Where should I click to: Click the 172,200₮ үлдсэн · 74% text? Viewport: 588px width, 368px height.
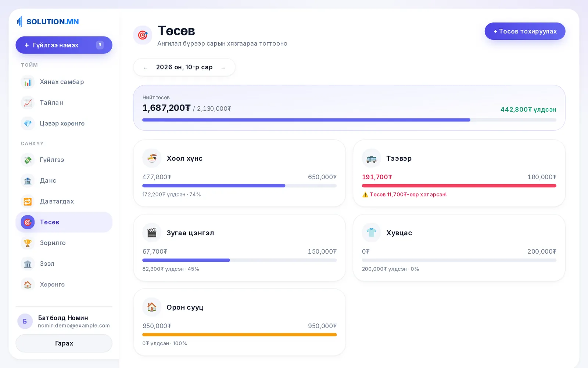pos(172,194)
